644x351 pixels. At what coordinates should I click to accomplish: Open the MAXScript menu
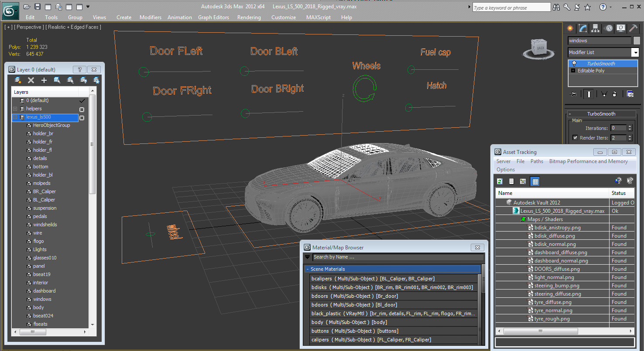click(x=319, y=17)
